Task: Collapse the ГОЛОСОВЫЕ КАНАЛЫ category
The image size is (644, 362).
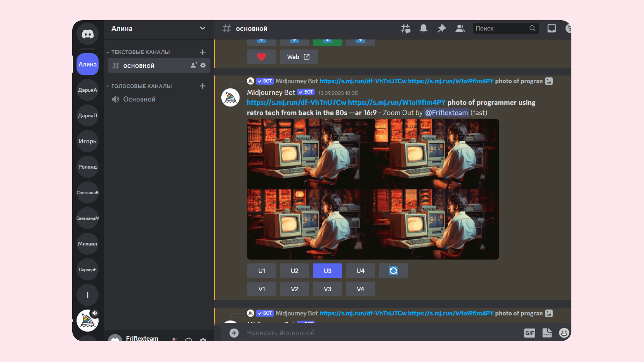Action: [141, 86]
